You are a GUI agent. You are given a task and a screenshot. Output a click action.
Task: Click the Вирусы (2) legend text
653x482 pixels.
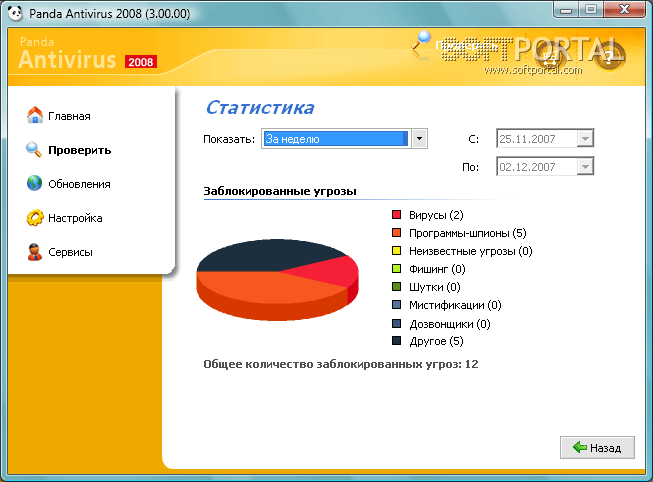click(x=436, y=215)
